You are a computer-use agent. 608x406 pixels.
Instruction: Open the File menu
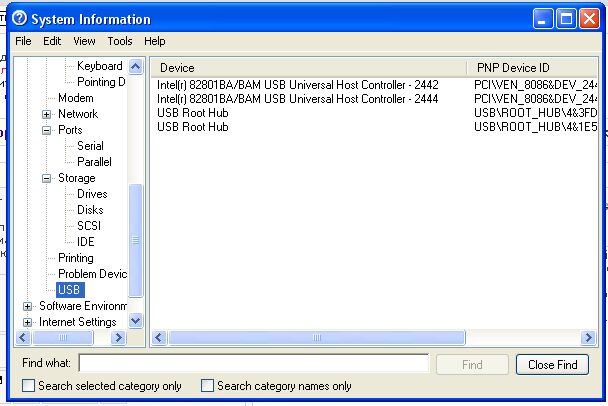(23, 41)
